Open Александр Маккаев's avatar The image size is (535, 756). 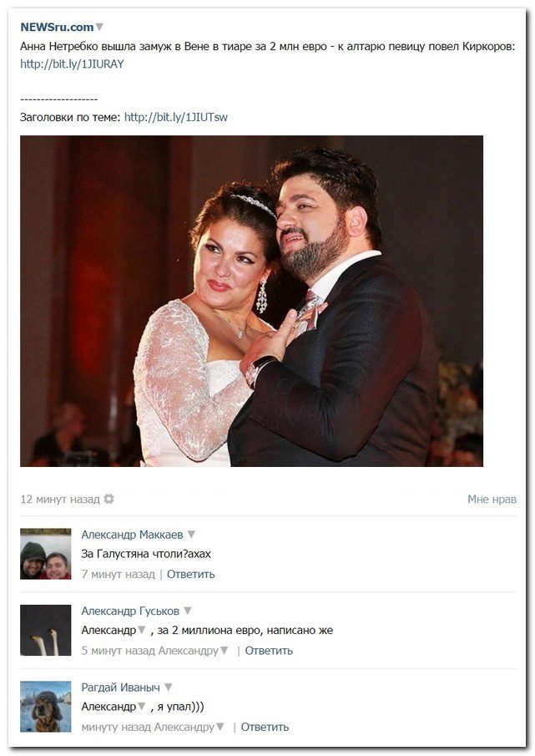click(46, 554)
